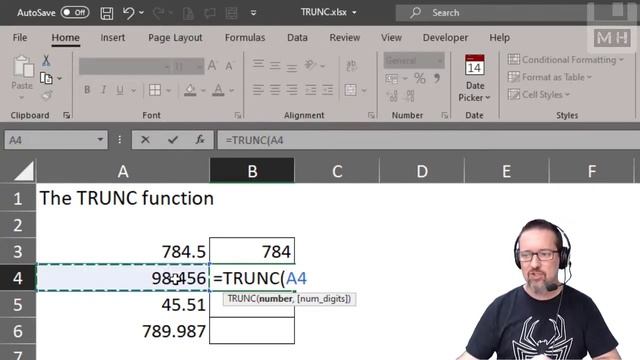Click the Font Color A icon
Screen dimensions: 640x360
tap(218, 90)
